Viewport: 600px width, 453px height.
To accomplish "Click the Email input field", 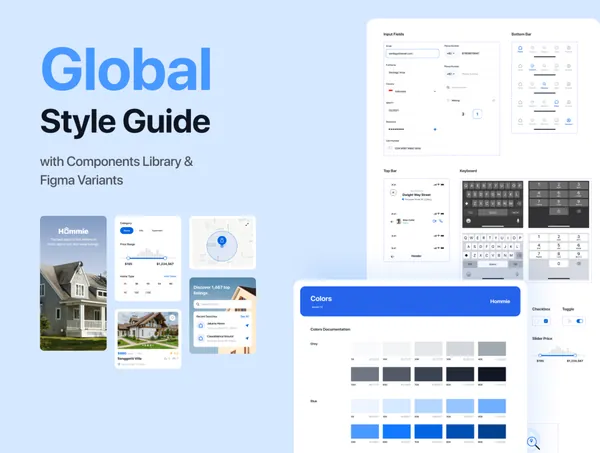I will coord(410,53).
